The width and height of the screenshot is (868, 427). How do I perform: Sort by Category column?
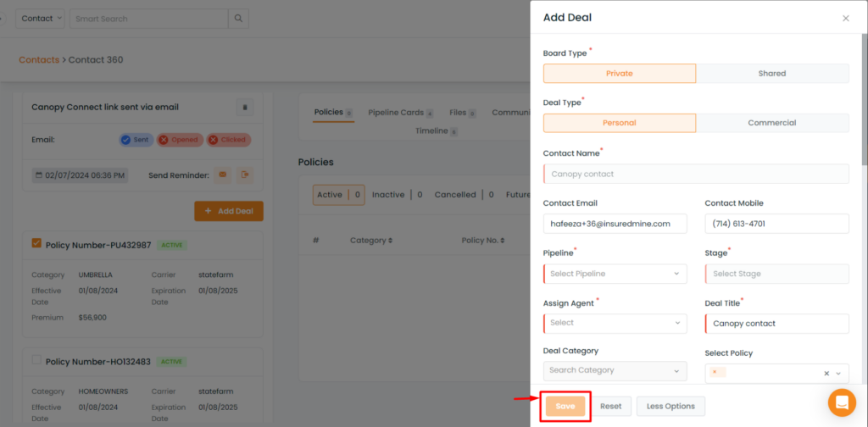pos(371,241)
